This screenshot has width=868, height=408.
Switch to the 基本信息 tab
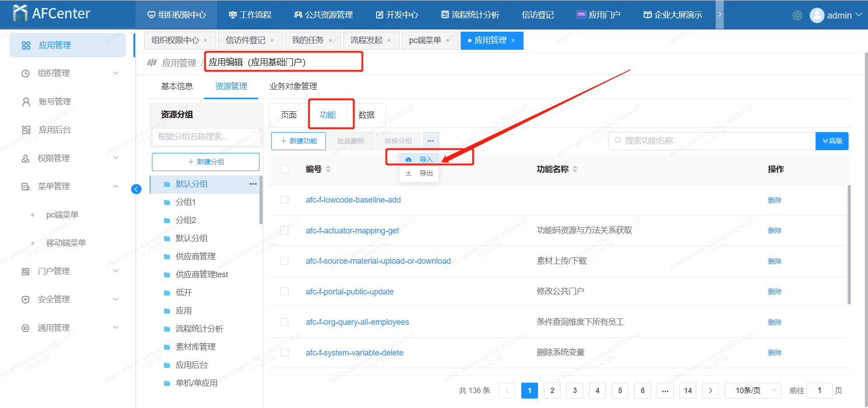[177, 86]
